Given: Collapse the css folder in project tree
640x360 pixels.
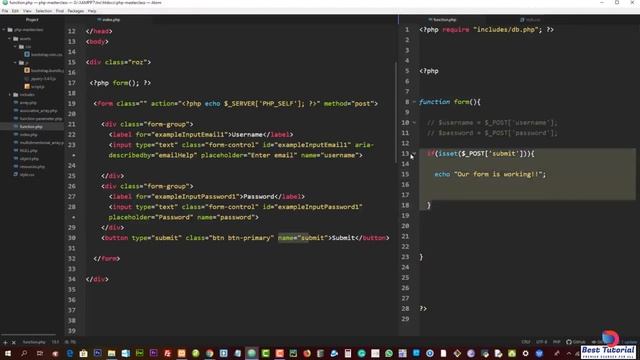Looking at the screenshot, I should pyautogui.click(x=15, y=47).
